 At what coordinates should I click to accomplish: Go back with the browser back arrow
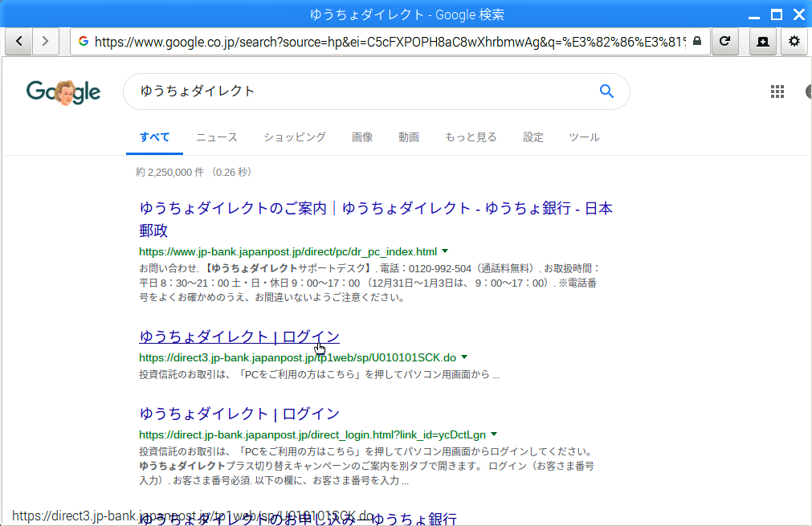pos(19,41)
